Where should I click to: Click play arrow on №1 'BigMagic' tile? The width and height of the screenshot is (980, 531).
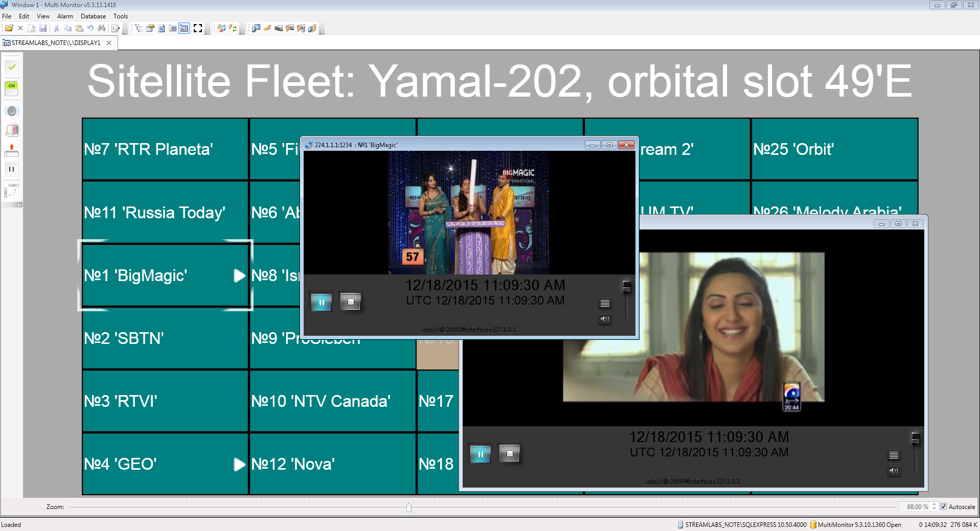239,276
